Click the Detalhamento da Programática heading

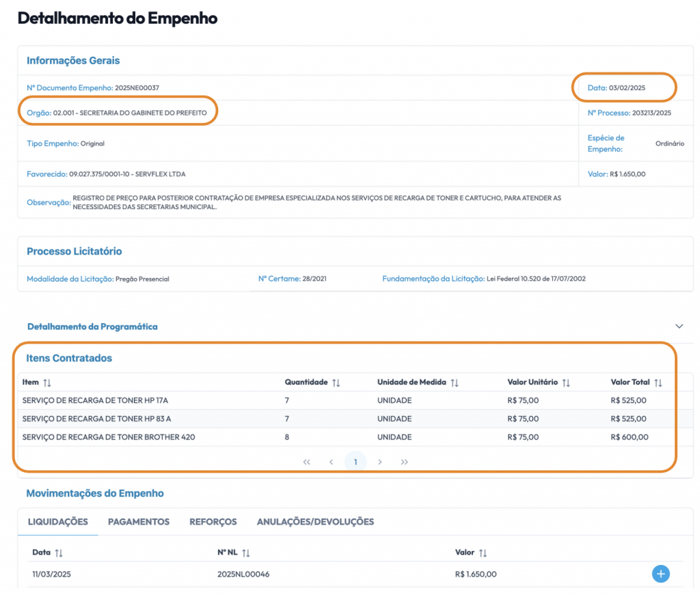coord(92,327)
